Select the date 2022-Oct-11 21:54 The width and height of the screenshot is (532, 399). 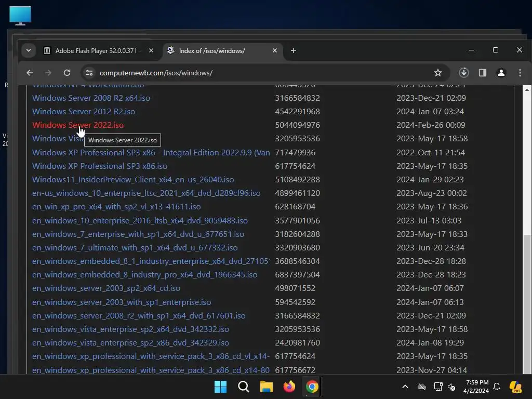pyautogui.click(x=431, y=153)
